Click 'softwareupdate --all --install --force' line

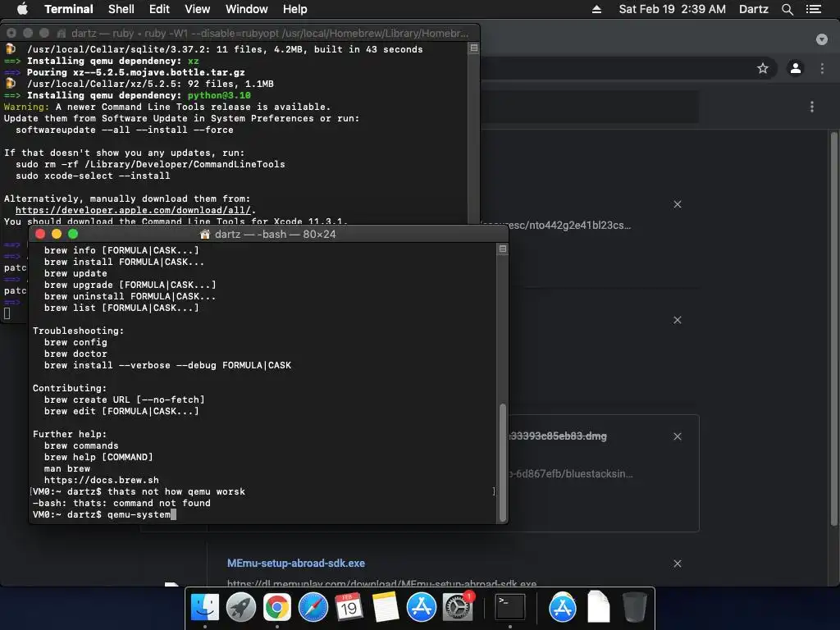(125, 130)
